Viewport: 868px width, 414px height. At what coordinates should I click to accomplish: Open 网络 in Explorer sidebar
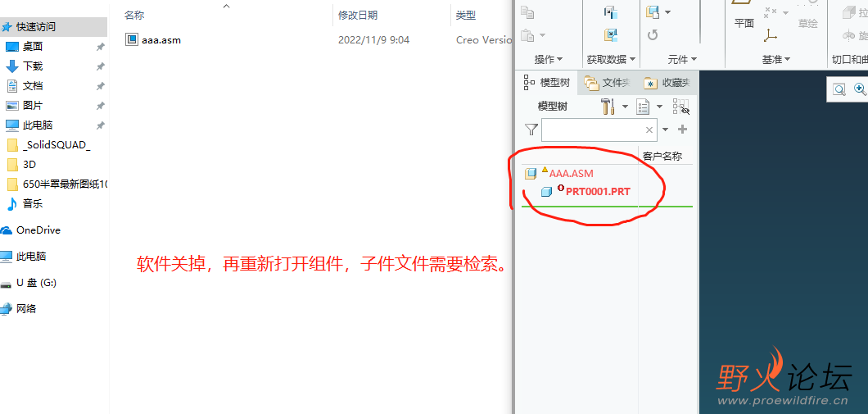pos(26,309)
